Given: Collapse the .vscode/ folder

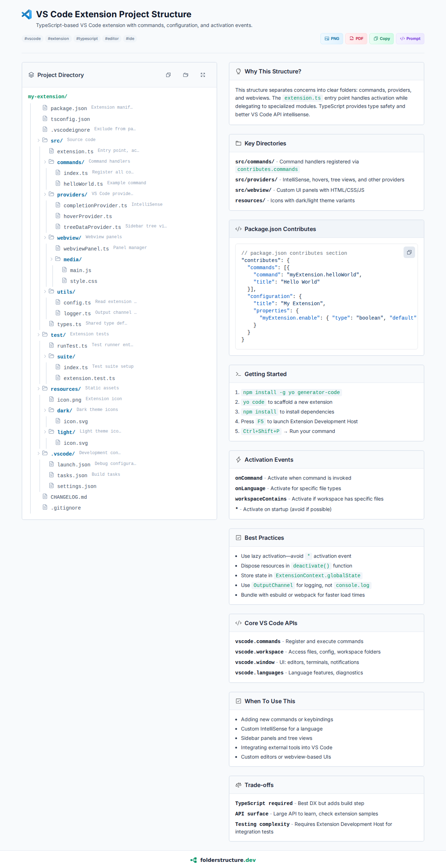Looking at the screenshot, I should [x=38, y=453].
